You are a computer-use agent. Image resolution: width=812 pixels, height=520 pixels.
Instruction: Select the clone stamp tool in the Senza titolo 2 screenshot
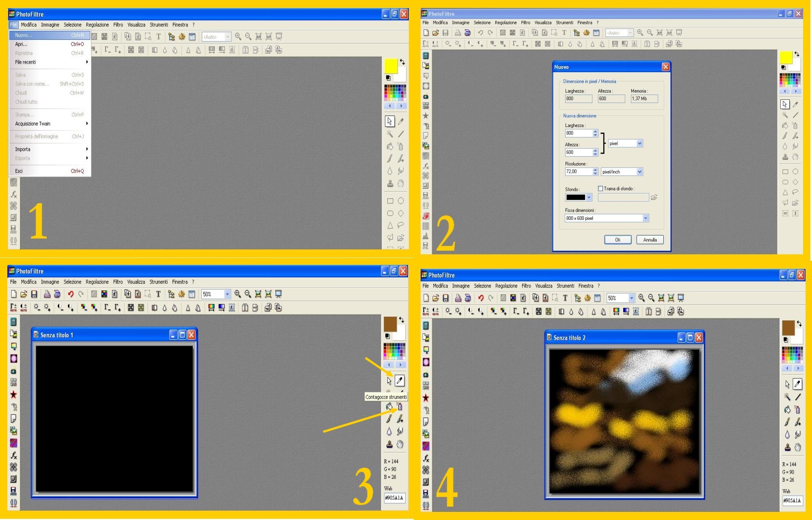tap(788, 447)
